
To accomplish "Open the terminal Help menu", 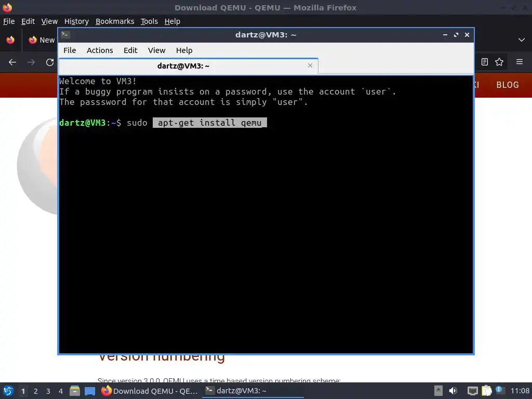I will (184, 50).
